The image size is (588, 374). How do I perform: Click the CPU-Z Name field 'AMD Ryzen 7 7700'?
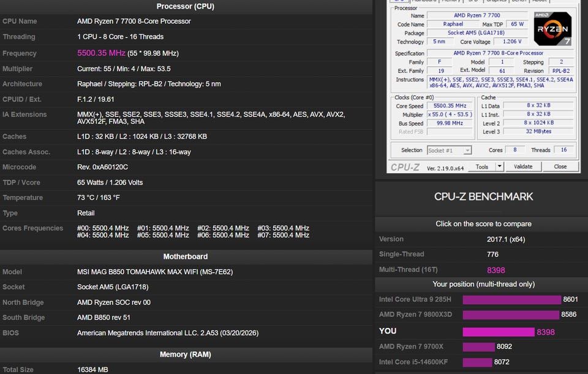tap(477, 15)
